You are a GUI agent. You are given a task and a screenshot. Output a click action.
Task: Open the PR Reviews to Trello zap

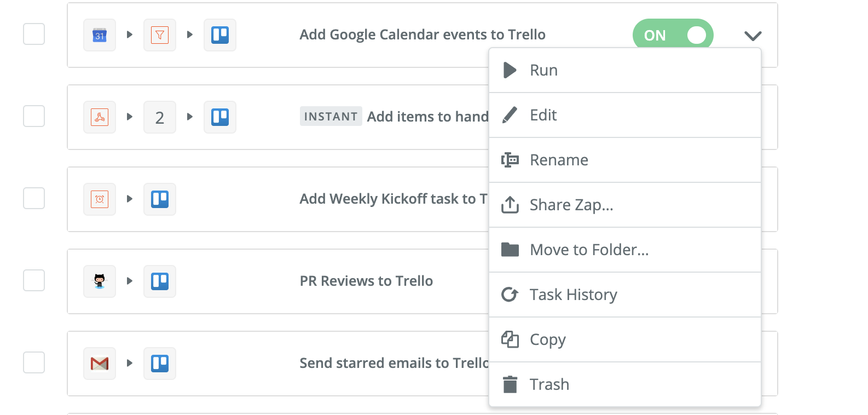(x=366, y=281)
